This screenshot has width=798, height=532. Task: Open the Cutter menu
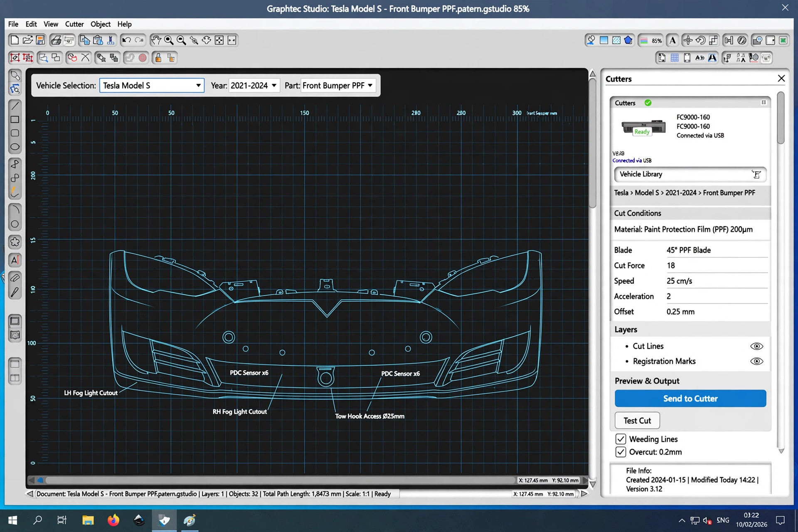tap(74, 24)
